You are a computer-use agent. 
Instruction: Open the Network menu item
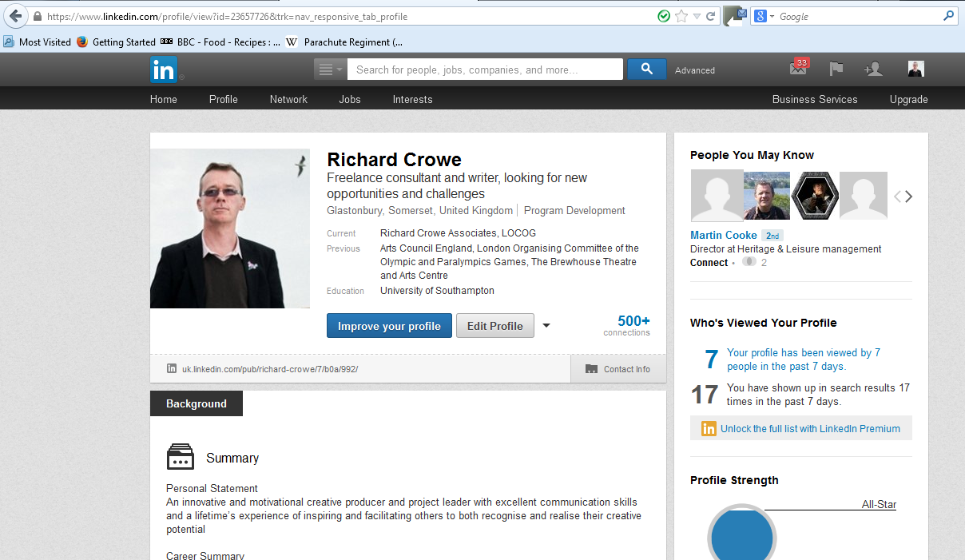(288, 99)
